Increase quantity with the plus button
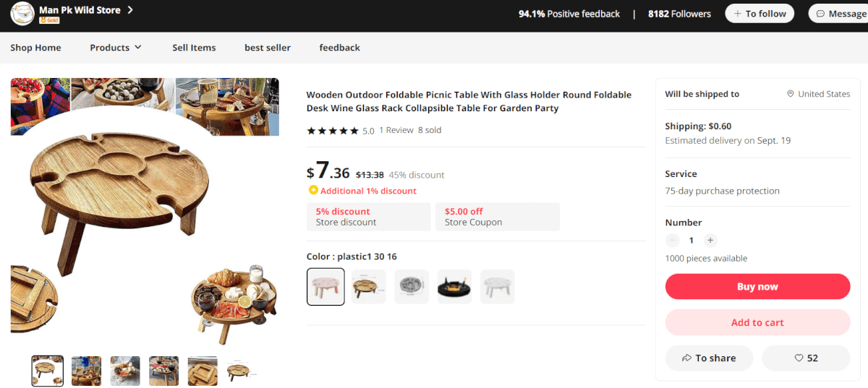Image resolution: width=868 pixels, height=388 pixels. click(710, 241)
